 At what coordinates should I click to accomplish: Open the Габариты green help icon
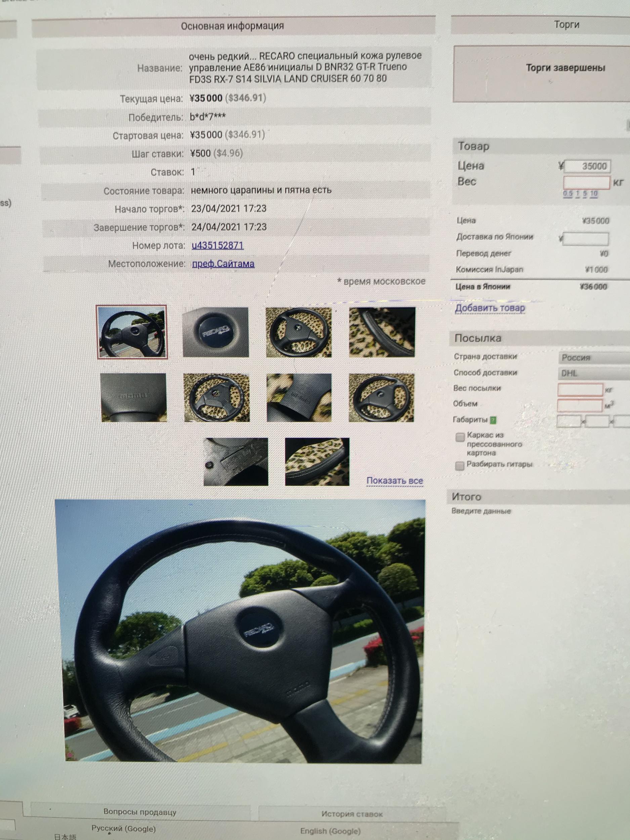[x=493, y=420]
